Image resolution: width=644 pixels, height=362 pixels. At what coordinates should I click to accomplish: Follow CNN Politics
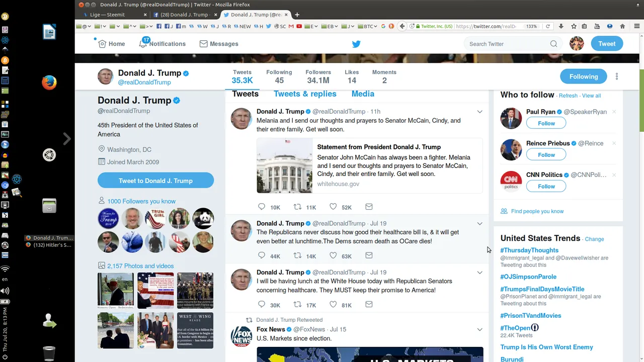pyautogui.click(x=546, y=187)
